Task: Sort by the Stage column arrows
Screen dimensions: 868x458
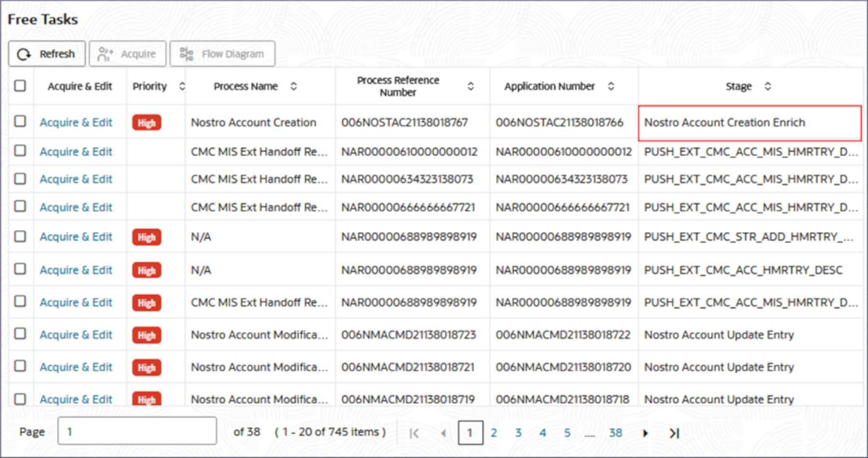Action: [768, 86]
